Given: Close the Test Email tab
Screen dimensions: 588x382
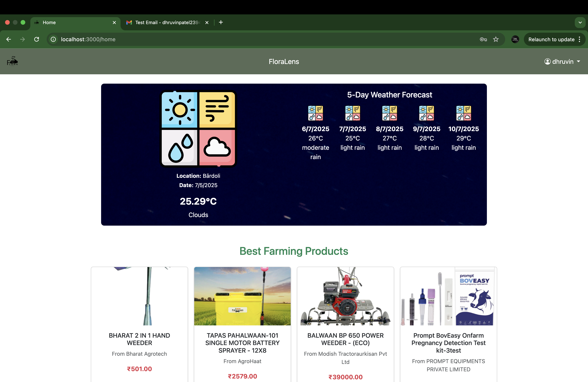Looking at the screenshot, I should pos(207,23).
